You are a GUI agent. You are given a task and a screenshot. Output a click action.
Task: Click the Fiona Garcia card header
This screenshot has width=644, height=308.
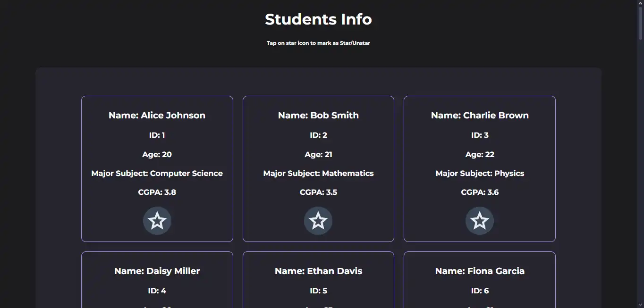(480, 271)
